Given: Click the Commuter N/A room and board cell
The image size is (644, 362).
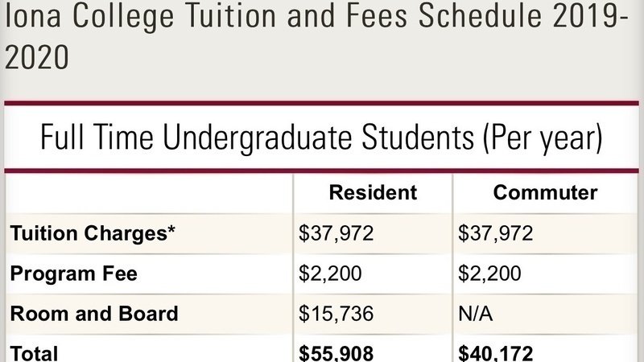Looking at the screenshot, I should tap(475, 313).
